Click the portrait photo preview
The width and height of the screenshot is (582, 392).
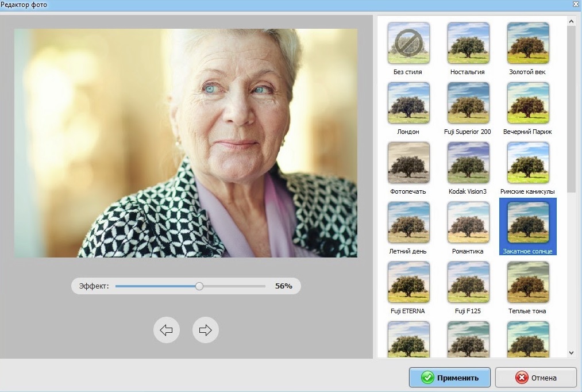click(x=186, y=143)
